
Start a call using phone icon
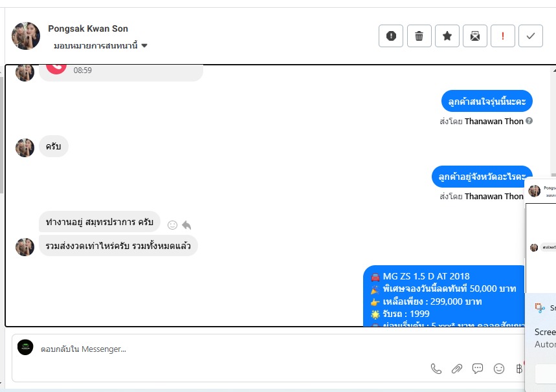pyautogui.click(x=436, y=369)
